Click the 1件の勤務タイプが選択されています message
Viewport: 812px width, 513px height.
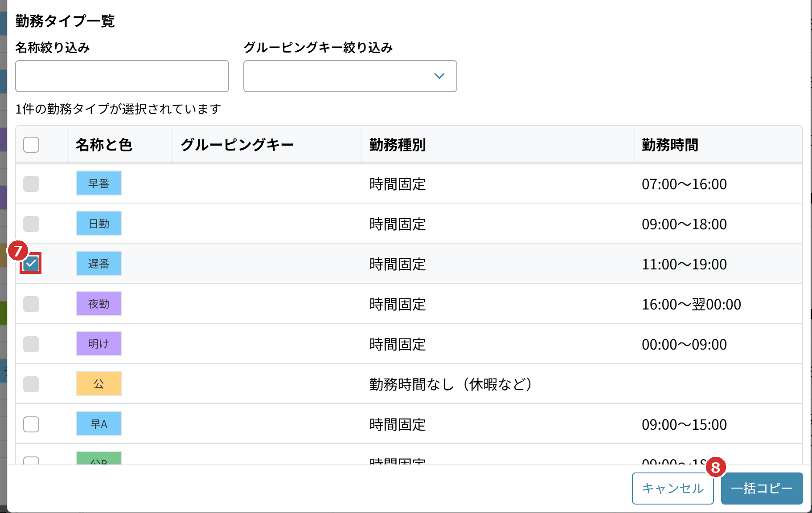click(118, 109)
